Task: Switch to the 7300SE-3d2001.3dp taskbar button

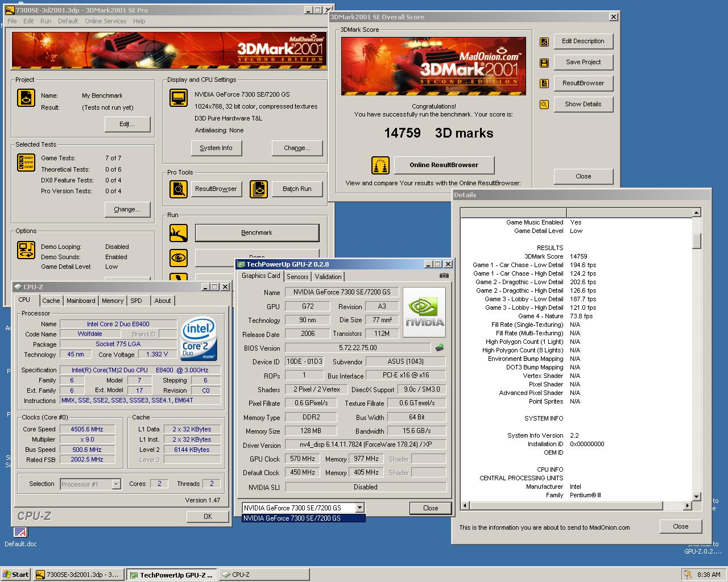Action: (x=78, y=575)
